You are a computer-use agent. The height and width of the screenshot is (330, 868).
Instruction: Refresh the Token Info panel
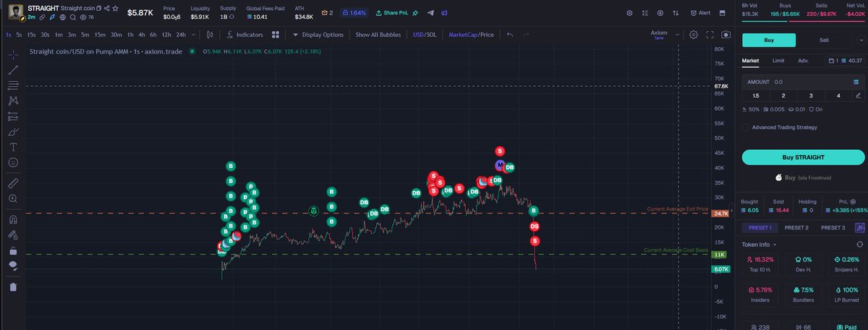(x=859, y=245)
